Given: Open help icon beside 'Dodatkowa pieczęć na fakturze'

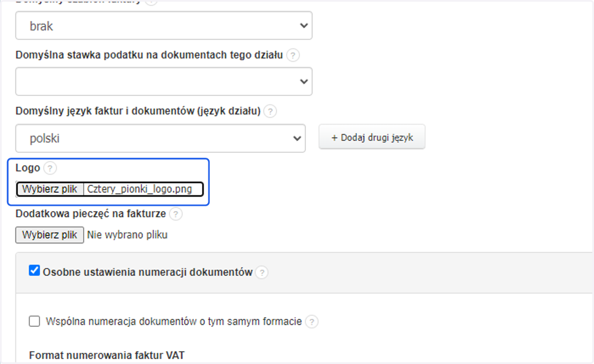Looking at the screenshot, I should tap(176, 214).
